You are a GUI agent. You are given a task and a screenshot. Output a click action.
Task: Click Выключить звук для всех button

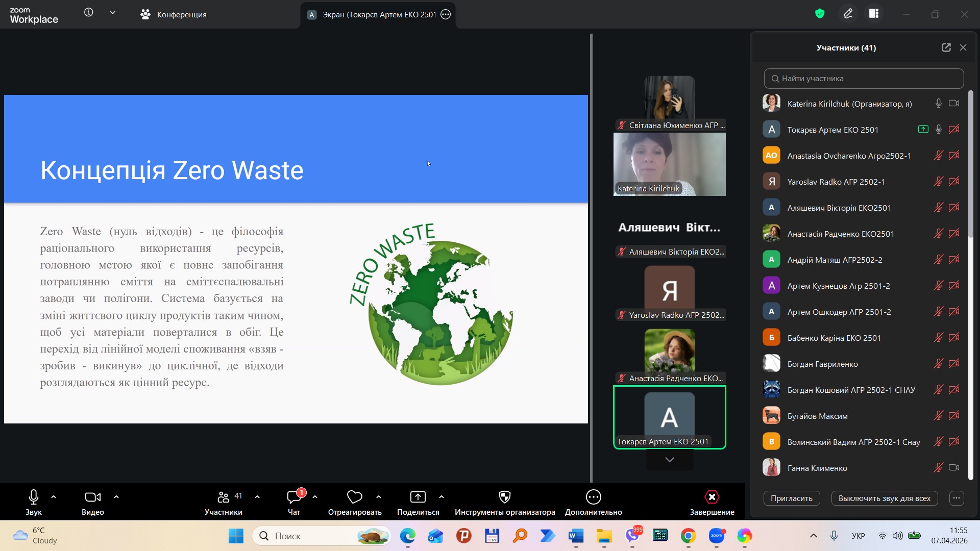(x=884, y=498)
